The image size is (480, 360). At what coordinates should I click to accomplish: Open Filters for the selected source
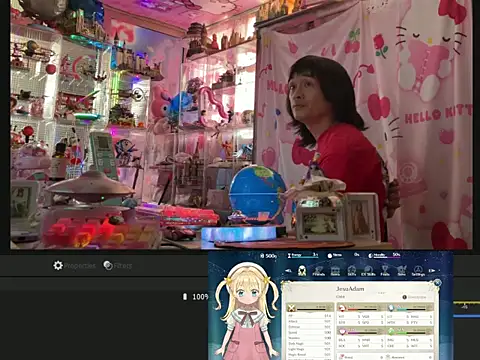pos(118,266)
